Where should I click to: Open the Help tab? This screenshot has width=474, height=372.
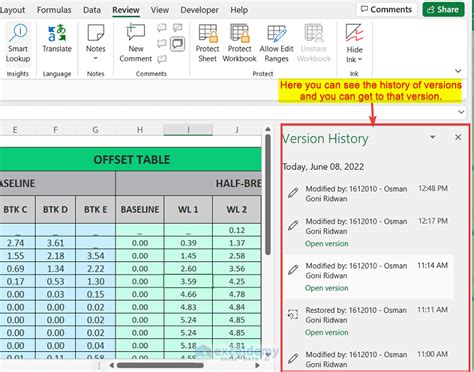[239, 10]
